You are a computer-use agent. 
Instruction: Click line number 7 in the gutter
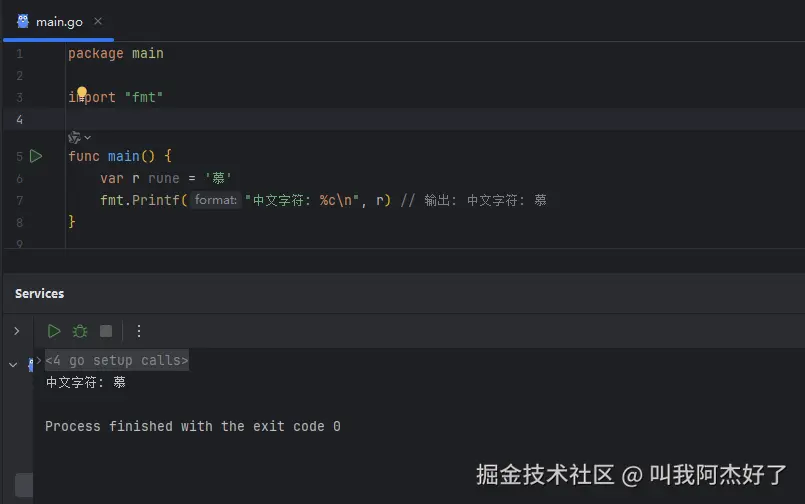click(20, 200)
